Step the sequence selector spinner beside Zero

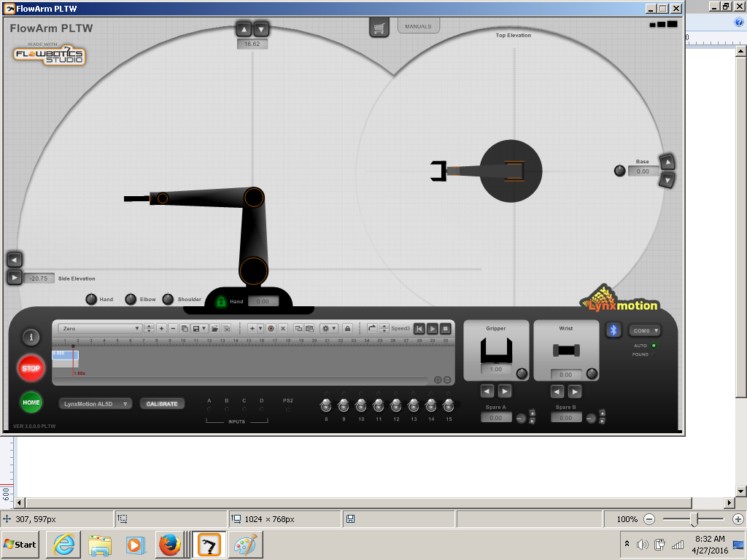tap(149, 329)
